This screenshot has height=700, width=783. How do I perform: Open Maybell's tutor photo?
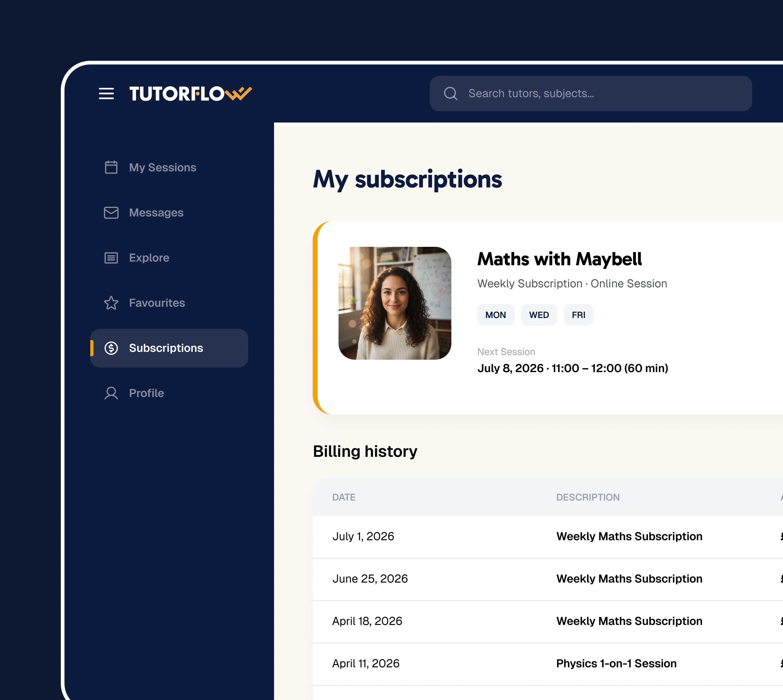point(394,303)
